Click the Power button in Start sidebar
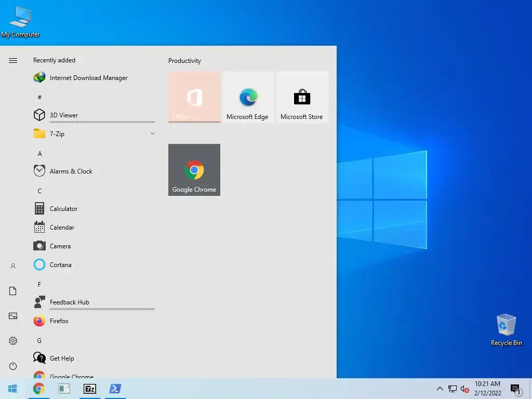This screenshot has height=399, width=532. tap(13, 366)
